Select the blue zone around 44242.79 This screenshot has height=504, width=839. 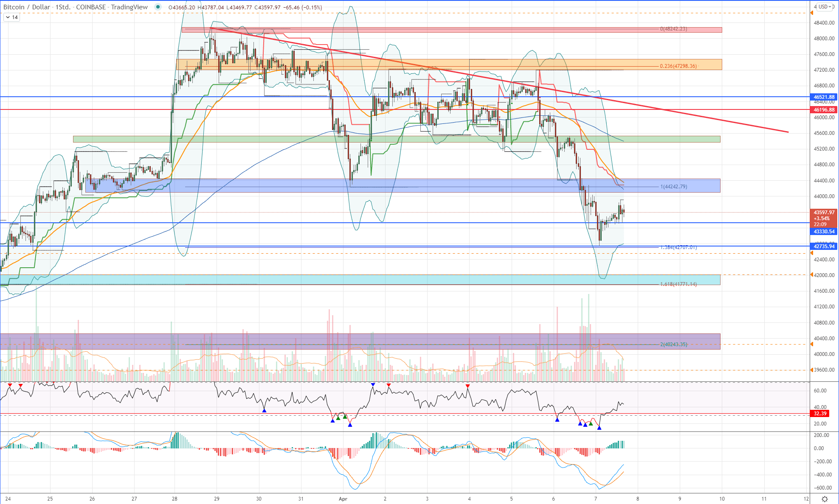click(403, 185)
